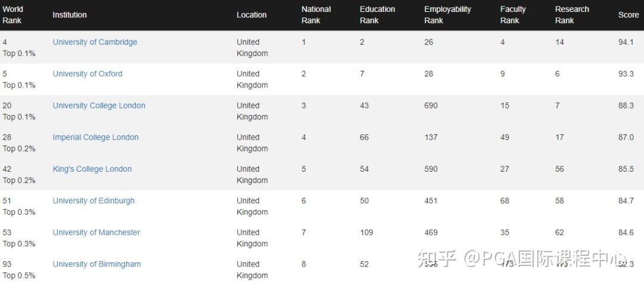Select the 94.1 score cell for Cambridge

626,42
